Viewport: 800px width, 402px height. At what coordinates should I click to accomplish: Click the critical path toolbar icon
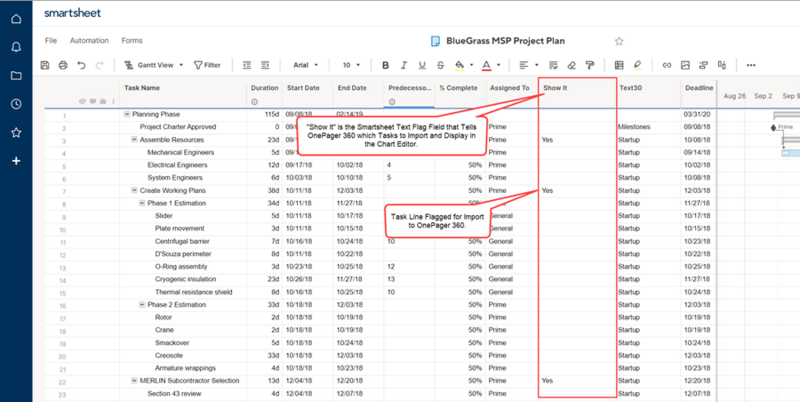coord(704,65)
